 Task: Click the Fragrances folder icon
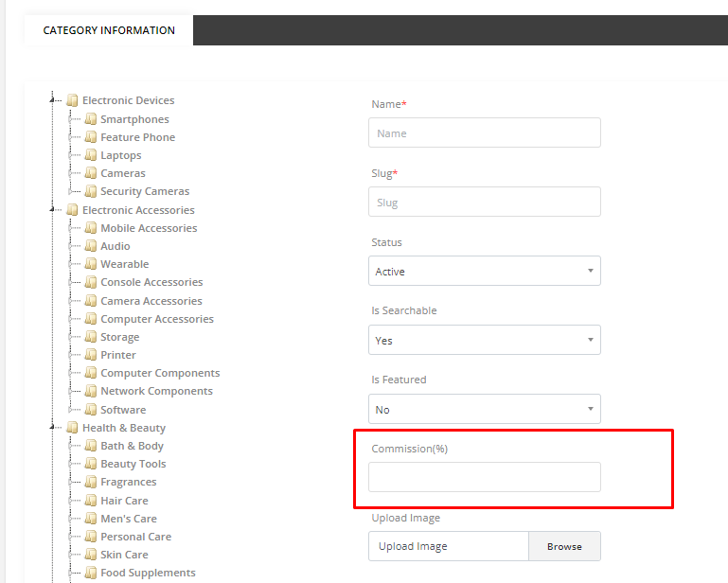click(91, 482)
